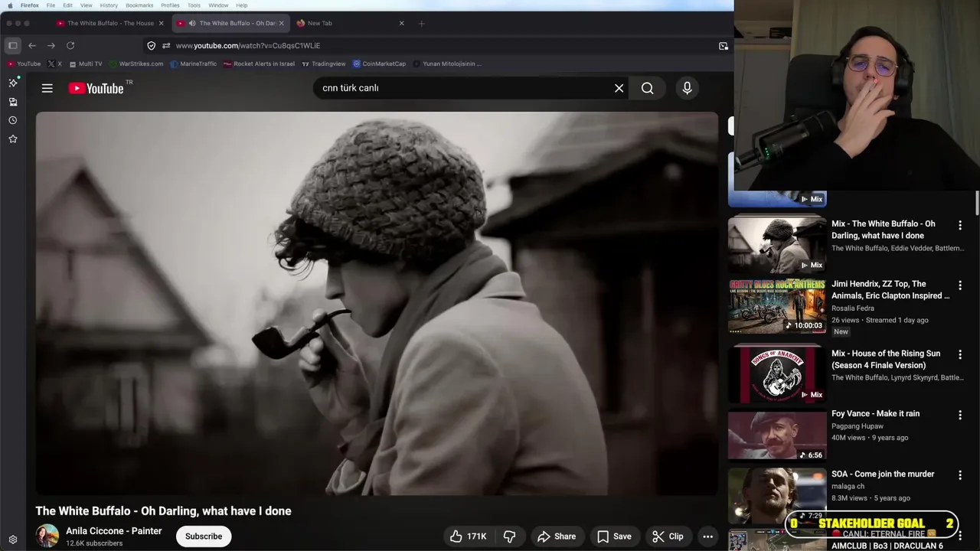Open Mix - The White Buffalo thumbnail

[x=777, y=243]
